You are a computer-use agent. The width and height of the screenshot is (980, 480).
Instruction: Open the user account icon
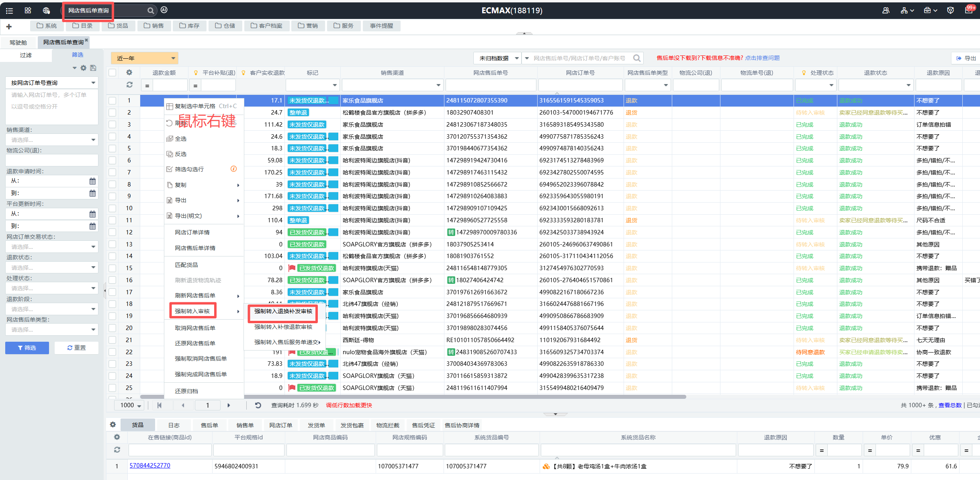(x=886, y=10)
